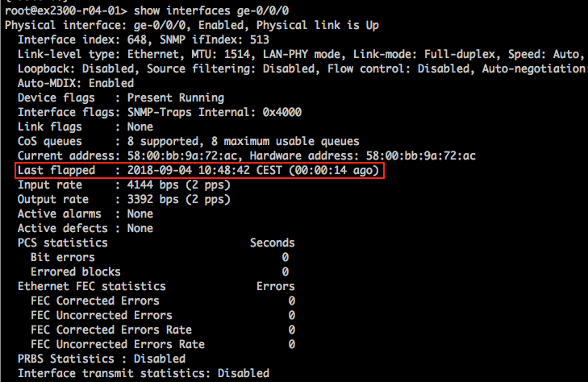
Task: Click the highlighted 'Last flapped' timestamp line
Action: [198, 170]
